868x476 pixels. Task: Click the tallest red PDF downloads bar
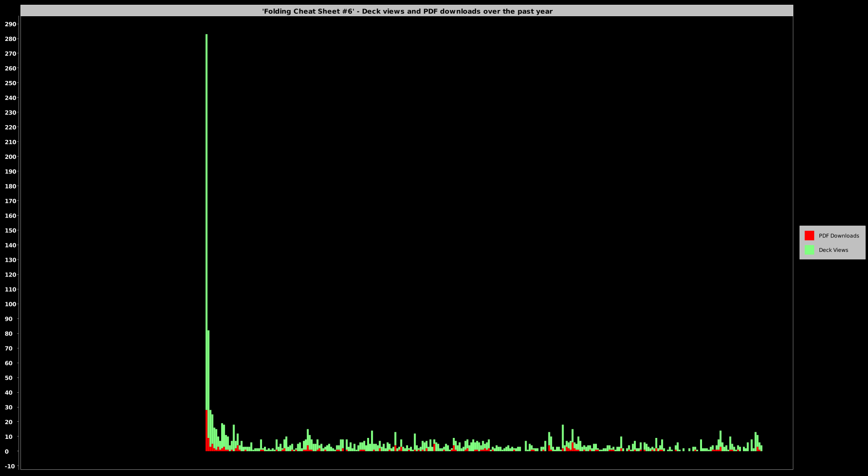[206, 430]
